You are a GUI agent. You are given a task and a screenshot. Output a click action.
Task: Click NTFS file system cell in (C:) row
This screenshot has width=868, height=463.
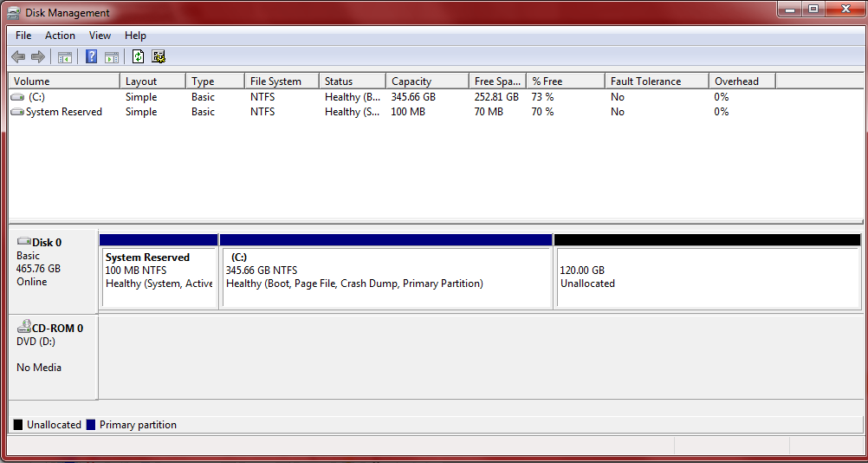tap(262, 97)
